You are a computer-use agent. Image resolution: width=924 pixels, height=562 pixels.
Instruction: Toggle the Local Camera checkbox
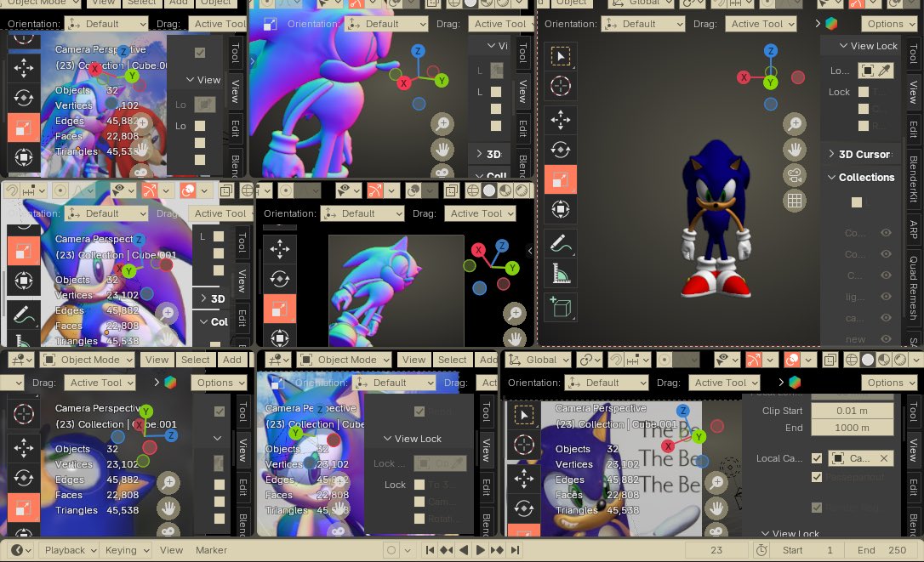(817, 458)
